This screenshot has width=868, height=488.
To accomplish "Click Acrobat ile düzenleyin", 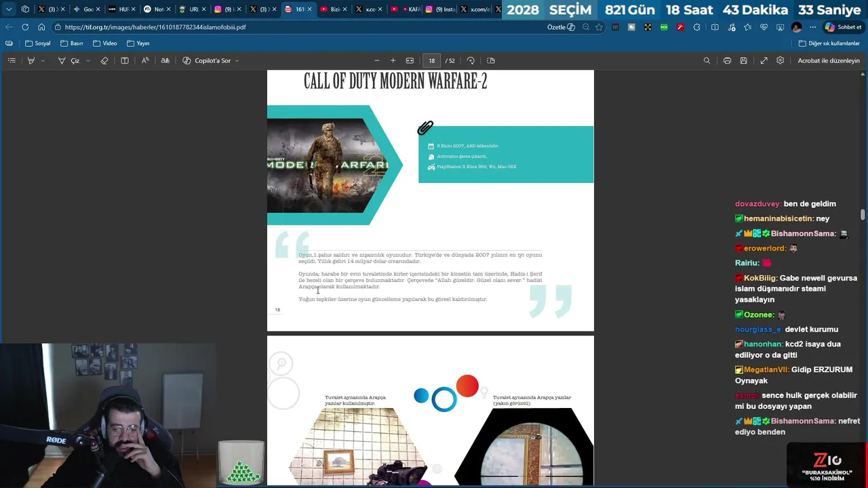I will tap(829, 60).
